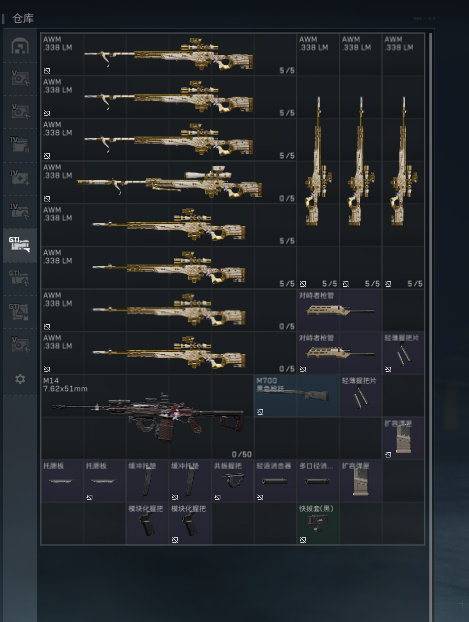This screenshot has width=469, height=622.
Task: Pick the M700 黑色枪托 item
Action: (x=296, y=395)
